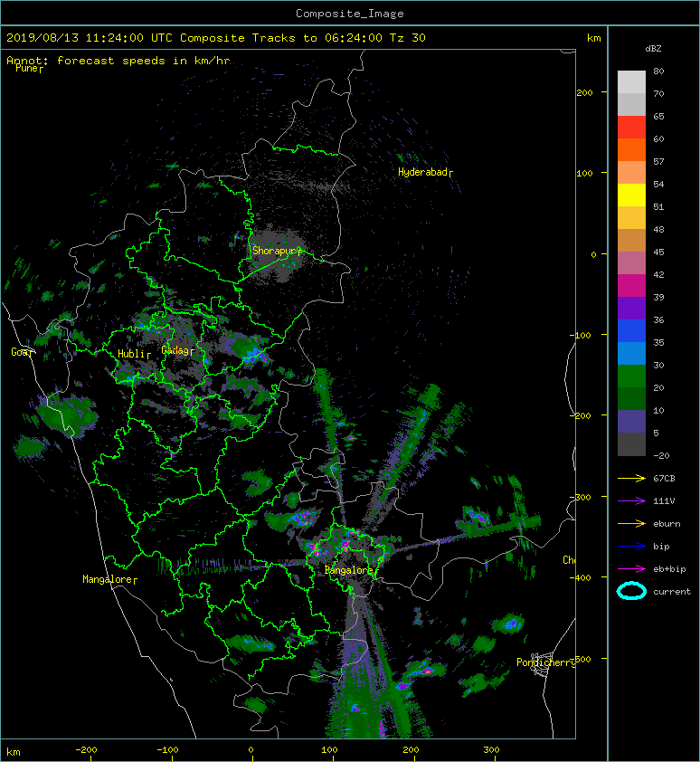Pick the slate purple swatch in the dBZ scale
This screenshot has height=762, width=700.
pos(631,421)
